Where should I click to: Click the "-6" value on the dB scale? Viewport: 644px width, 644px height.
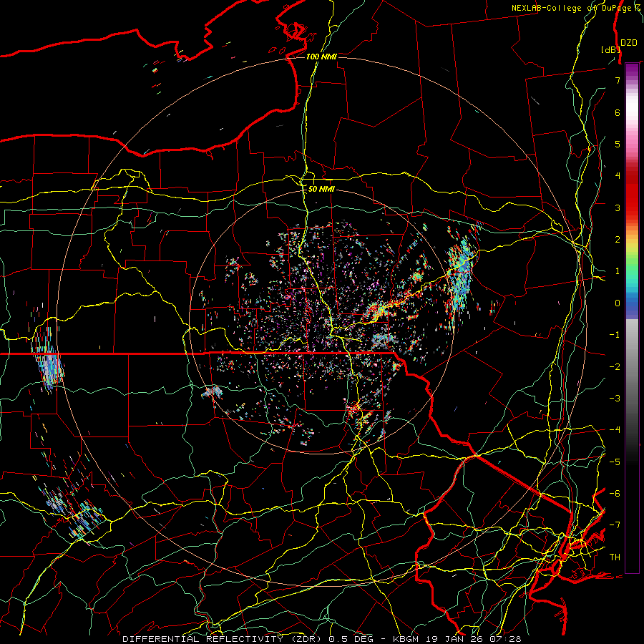tap(615, 494)
